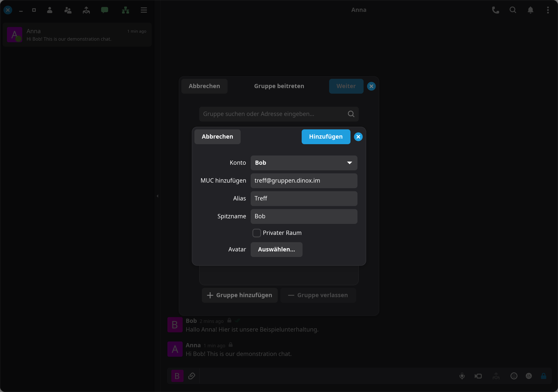Open the hamburger menu icon
558x392 pixels.
144,10
